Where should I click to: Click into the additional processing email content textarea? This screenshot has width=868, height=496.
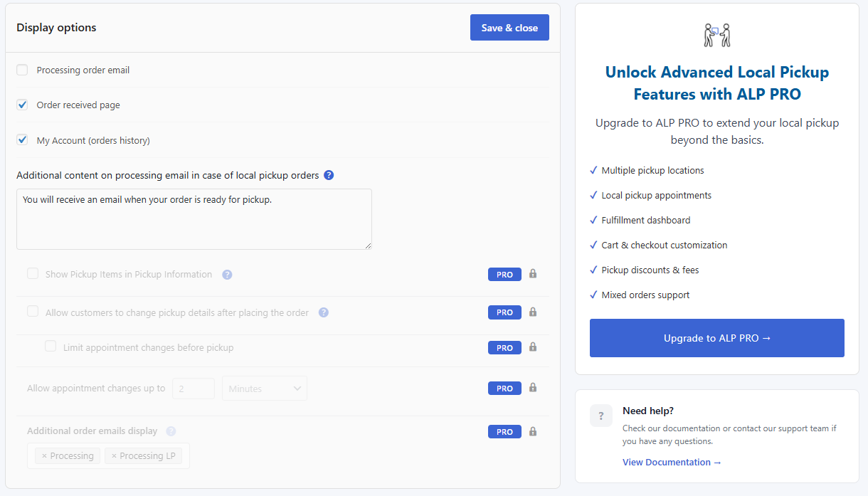click(194, 219)
